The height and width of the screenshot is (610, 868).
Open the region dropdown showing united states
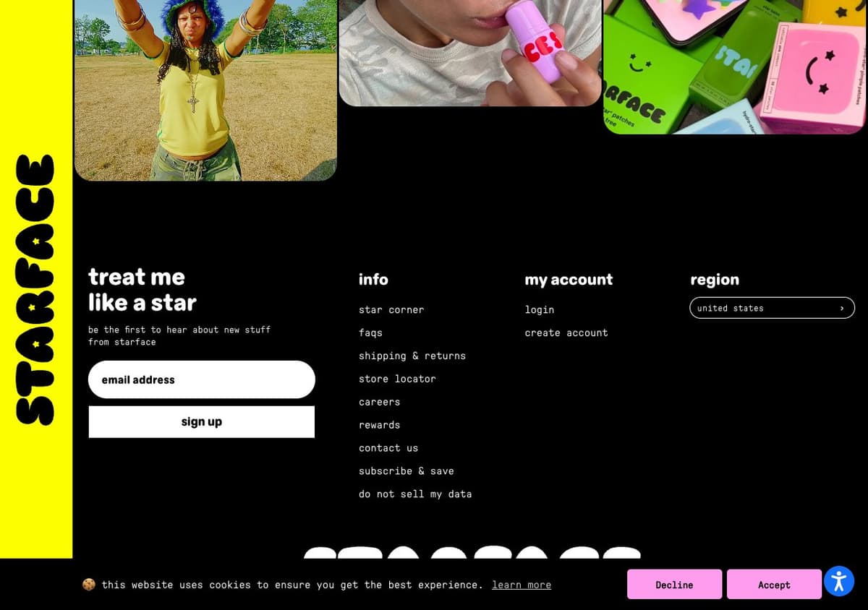coord(772,308)
